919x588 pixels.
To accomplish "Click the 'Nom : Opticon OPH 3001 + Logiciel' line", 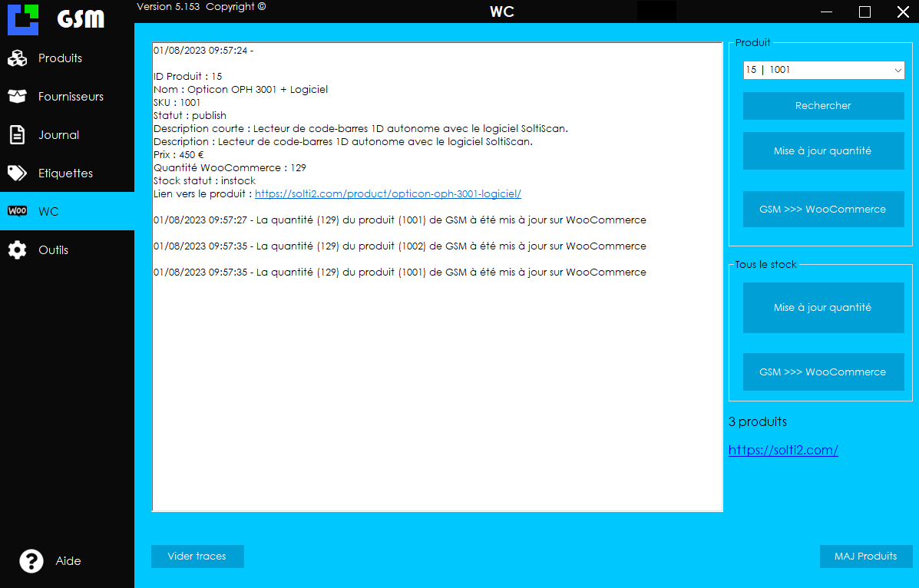I will point(240,90).
